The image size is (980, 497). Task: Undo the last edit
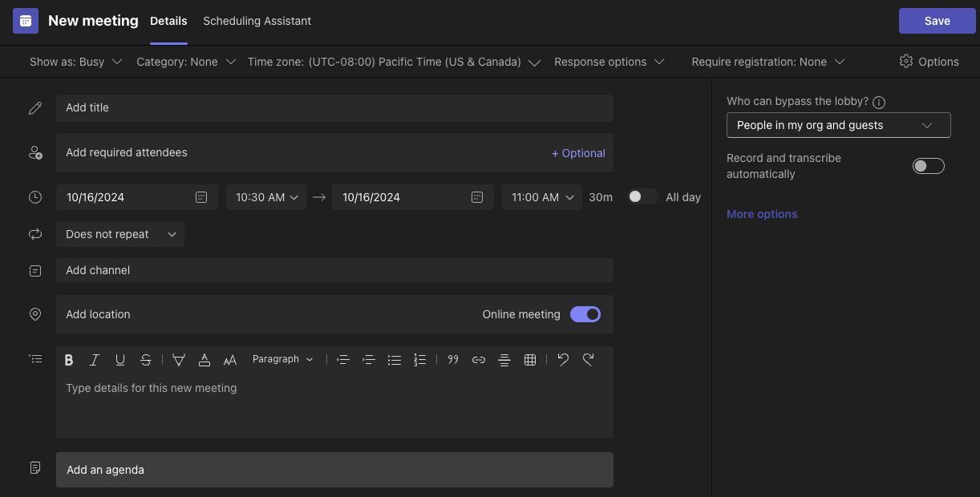click(563, 360)
